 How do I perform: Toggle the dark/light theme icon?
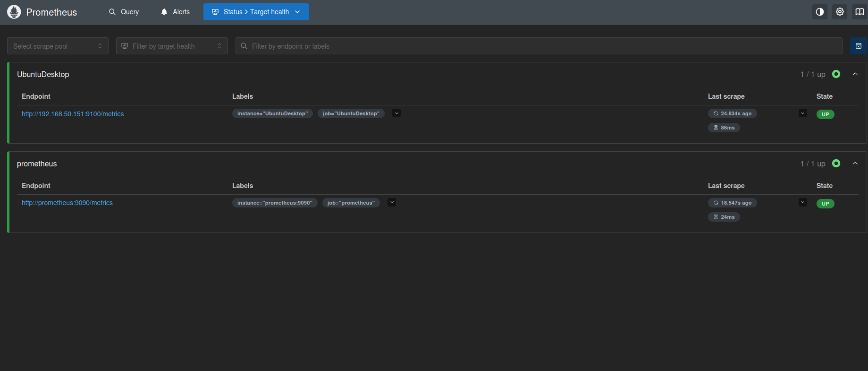coord(820,12)
